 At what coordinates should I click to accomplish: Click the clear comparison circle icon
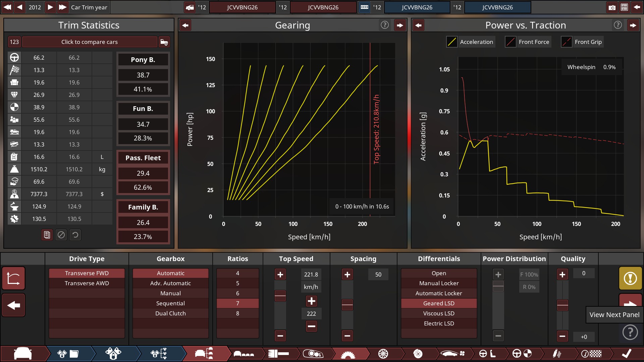click(x=61, y=235)
